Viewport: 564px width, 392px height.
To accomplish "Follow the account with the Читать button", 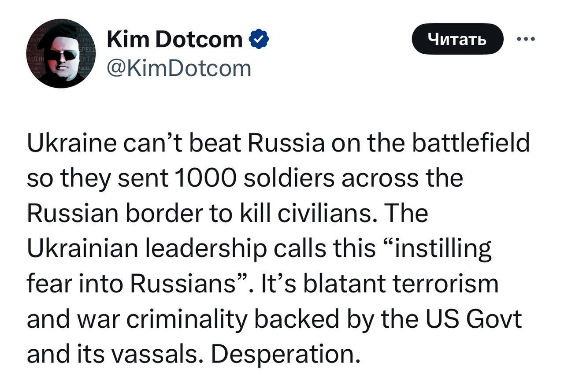I will click(x=457, y=39).
